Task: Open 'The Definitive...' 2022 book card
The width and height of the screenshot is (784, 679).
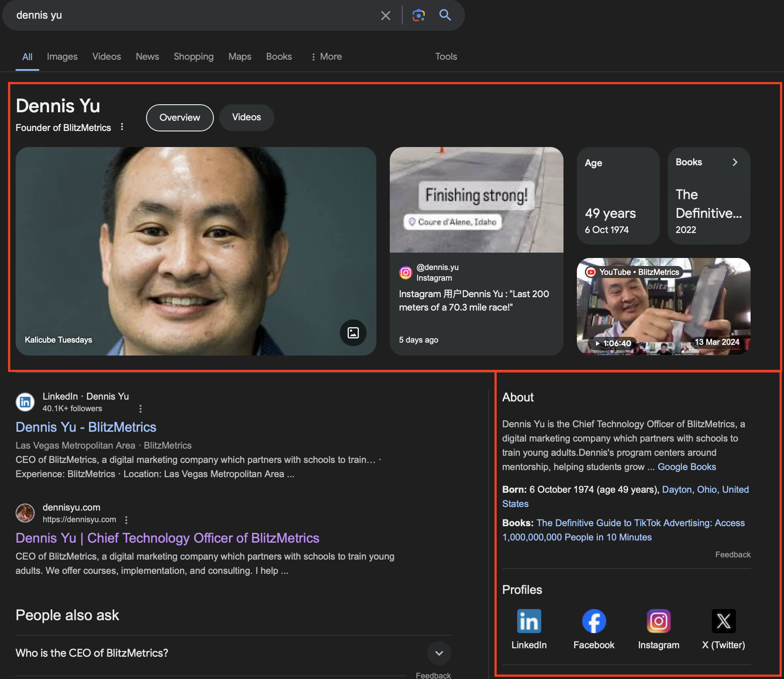Action: click(x=709, y=196)
